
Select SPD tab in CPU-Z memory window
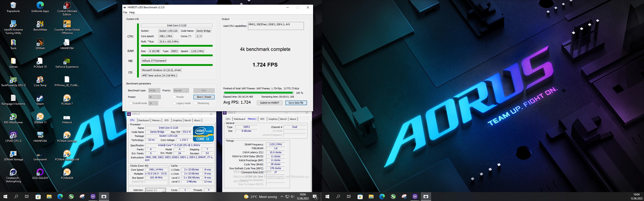pos(262,119)
